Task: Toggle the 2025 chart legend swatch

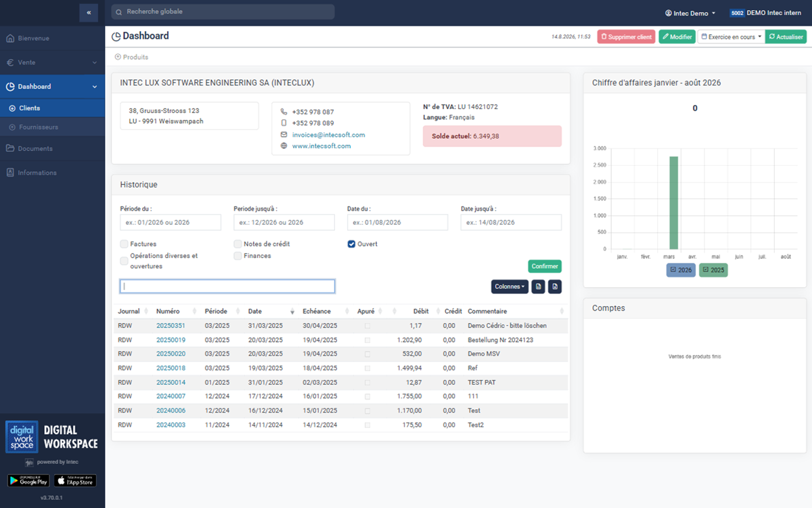Action: pos(713,270)
